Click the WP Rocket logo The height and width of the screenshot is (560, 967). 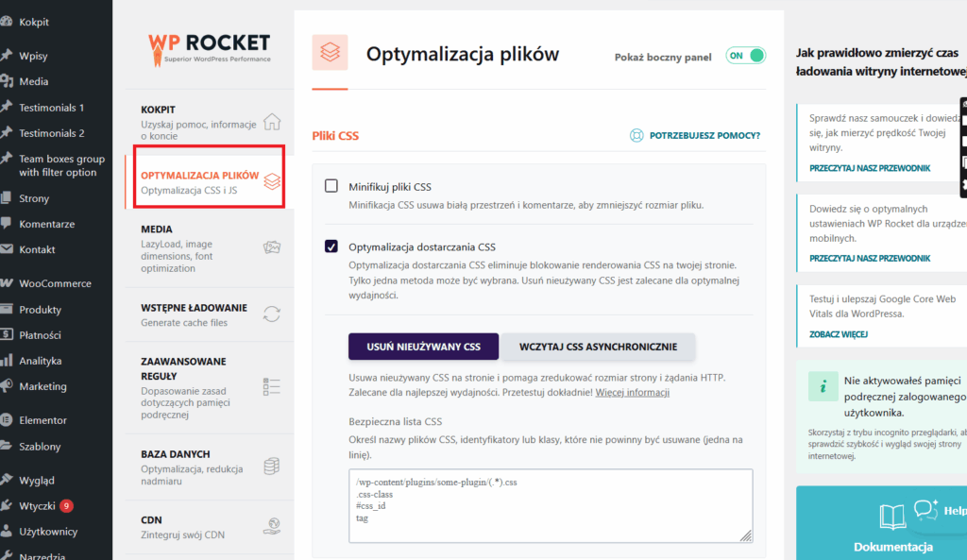[x=209, y=46]
